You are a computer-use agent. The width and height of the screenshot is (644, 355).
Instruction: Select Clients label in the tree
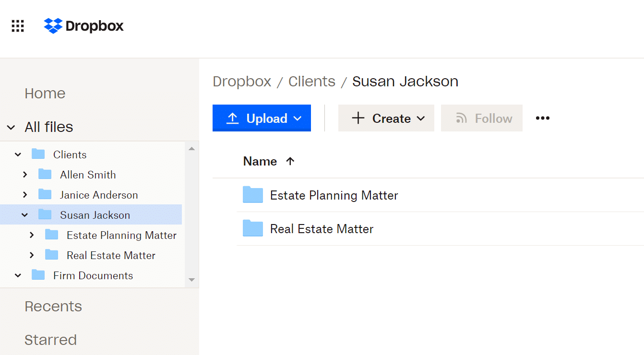pos(70,154)
